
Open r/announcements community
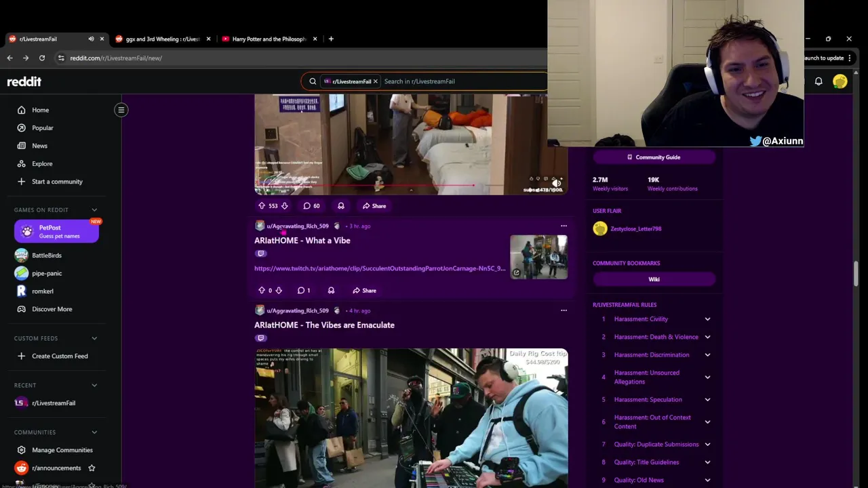56,468
